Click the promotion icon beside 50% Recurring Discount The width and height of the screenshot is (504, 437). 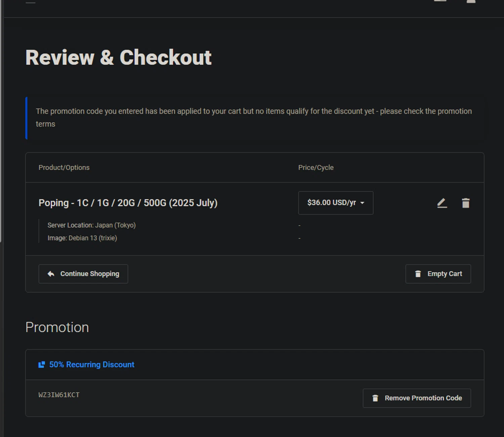[42, 365]
